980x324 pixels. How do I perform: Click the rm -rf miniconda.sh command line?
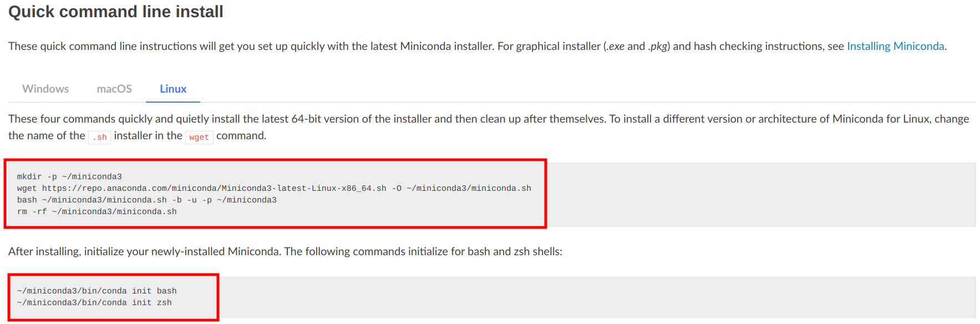pos(97,211)
